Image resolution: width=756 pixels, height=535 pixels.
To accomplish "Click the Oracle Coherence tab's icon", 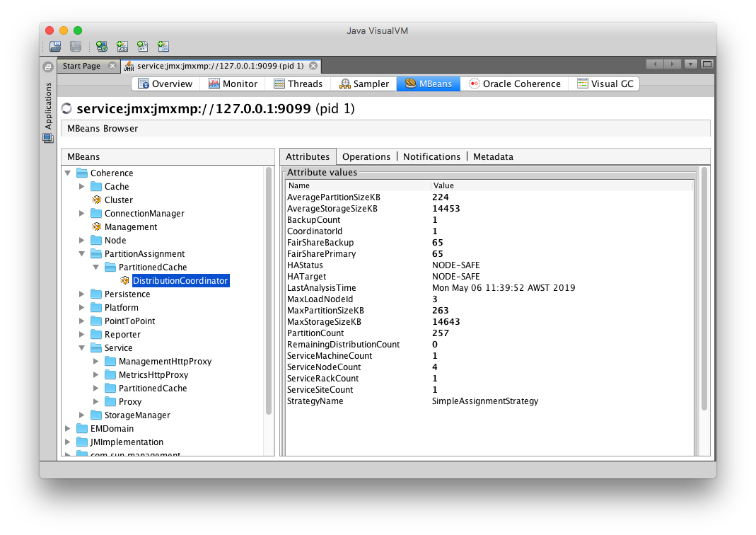I will click(x=475, y=84).
